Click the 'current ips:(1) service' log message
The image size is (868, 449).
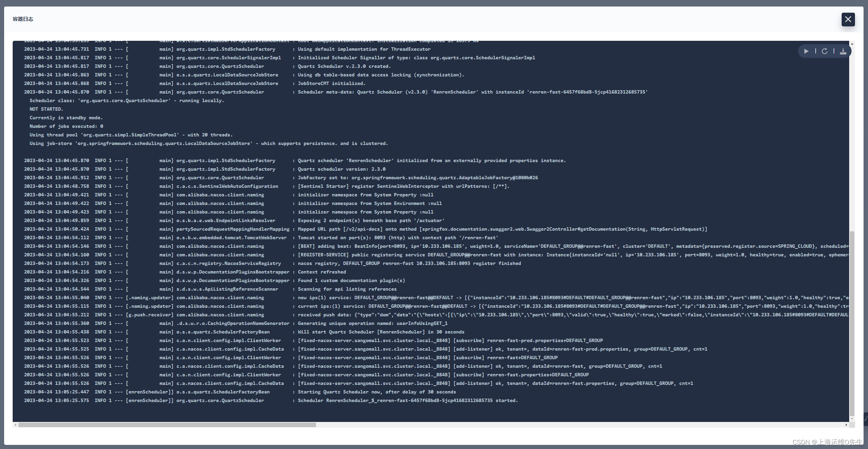(574, 306)
